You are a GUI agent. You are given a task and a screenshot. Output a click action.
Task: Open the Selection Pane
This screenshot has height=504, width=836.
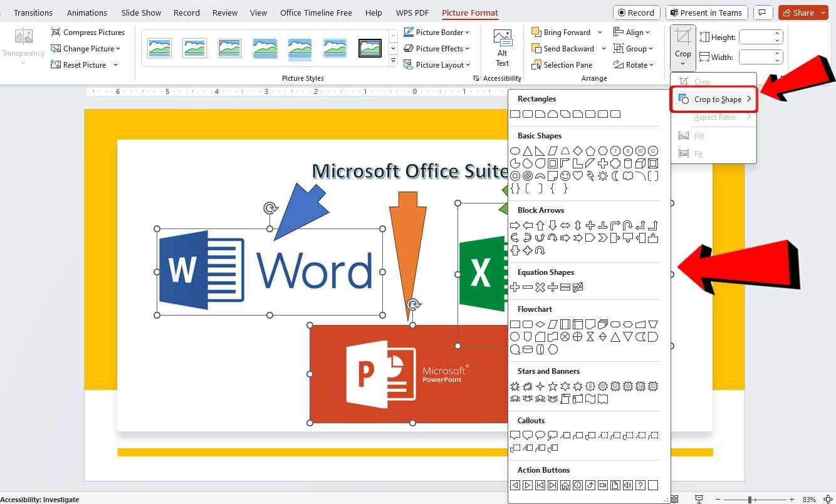[x=562, y=64]
